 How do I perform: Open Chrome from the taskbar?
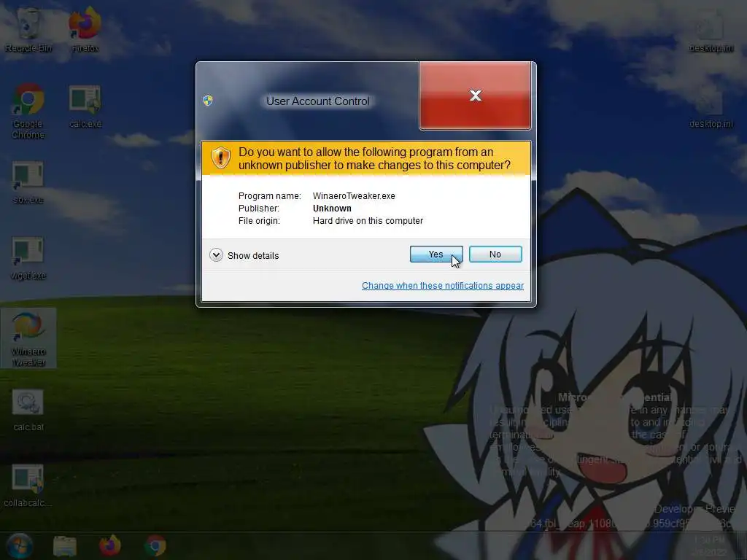[155, 545]
